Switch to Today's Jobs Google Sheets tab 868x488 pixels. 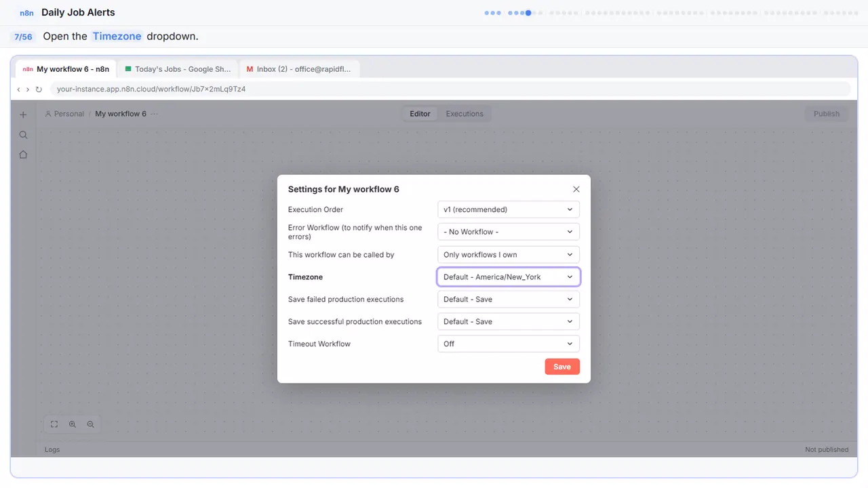pos(178,69)
